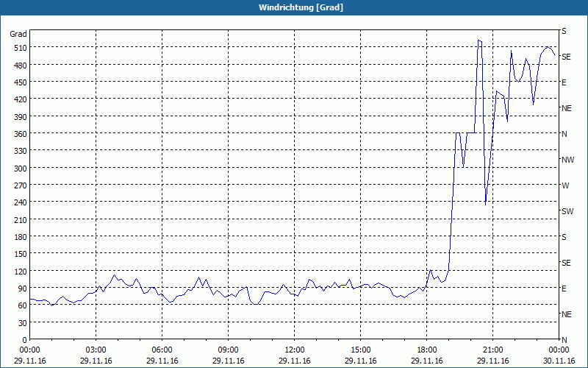
Task: Click the 300 value on left axis
Action: (21, 169)
